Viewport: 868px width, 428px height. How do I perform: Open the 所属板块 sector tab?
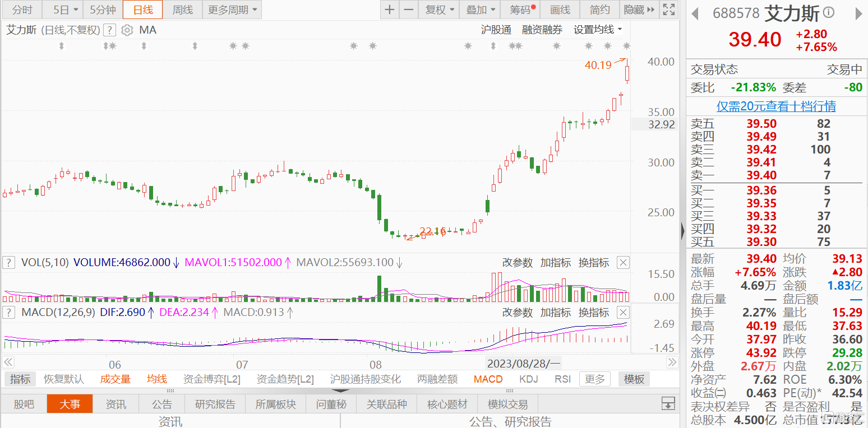click(x=276, y=404)
